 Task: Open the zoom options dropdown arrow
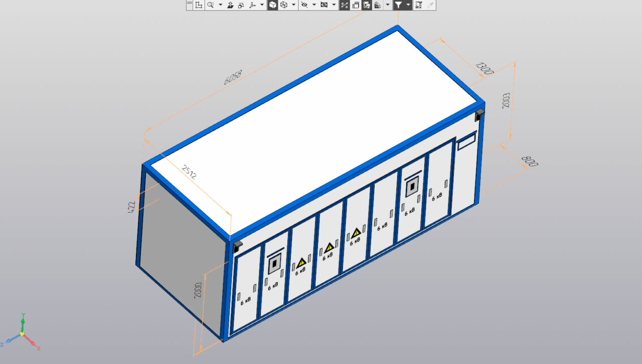pos(220,5)
